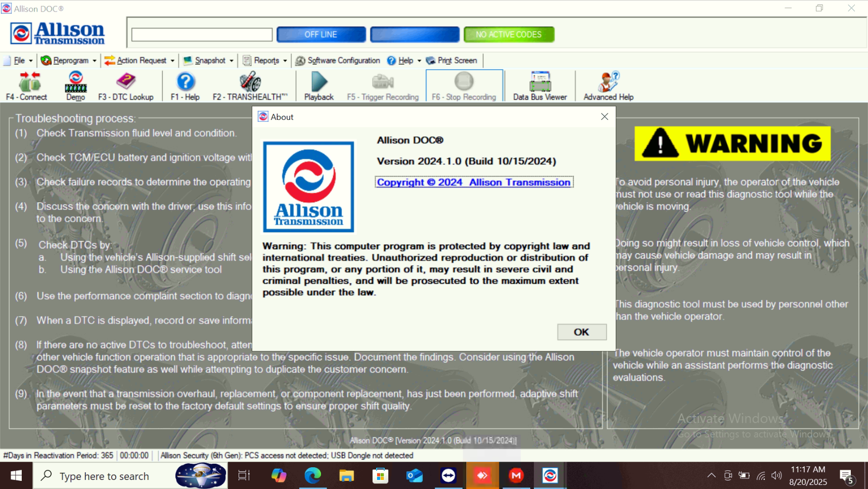Expand the Reprogram dropdown arrow
Image resolution: width=868 pixels, height=489 pixels.
click(95, 61)
